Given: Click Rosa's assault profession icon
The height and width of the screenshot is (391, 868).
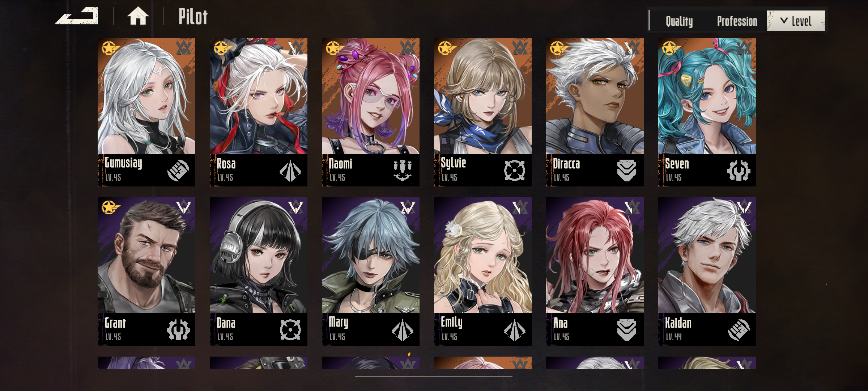Looking at the screenshot, I should click(290, 170).
